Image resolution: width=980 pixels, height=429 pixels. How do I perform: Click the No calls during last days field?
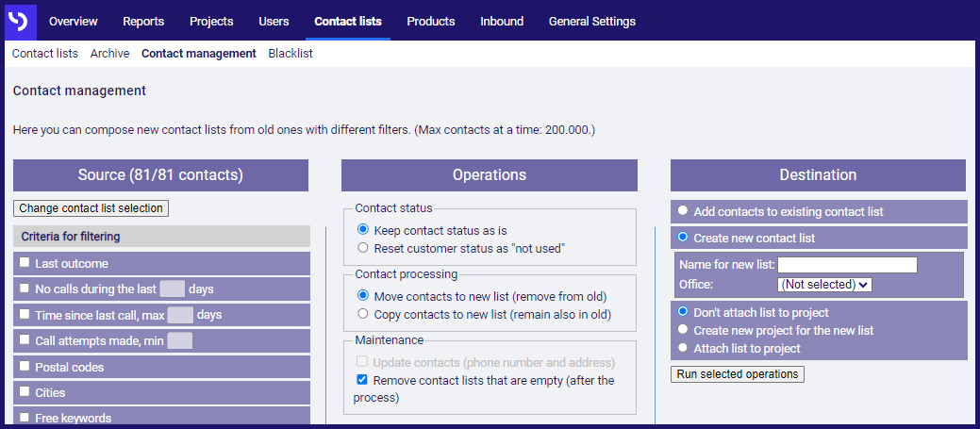pos(173,289)
